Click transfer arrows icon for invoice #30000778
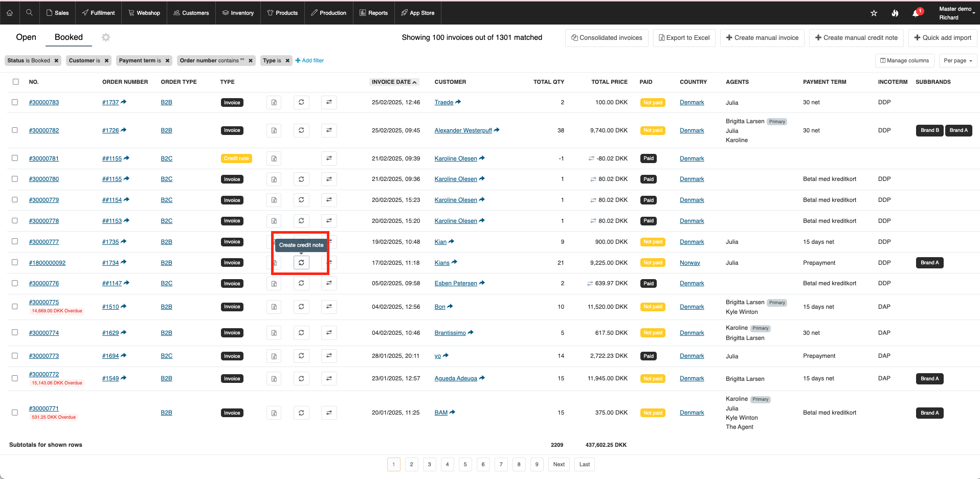This screenshot has height=479, width=980. tap(329, 221)
